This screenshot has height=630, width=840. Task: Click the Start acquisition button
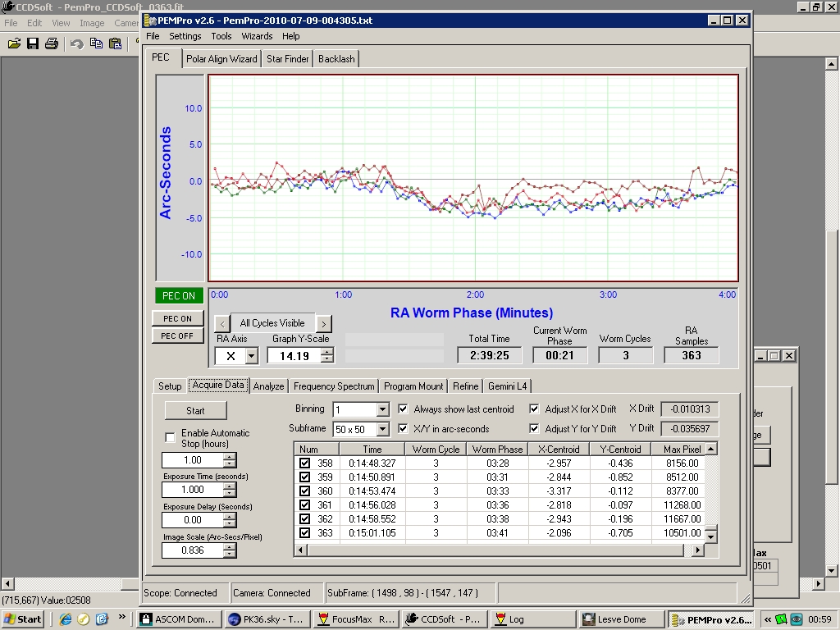[195, 411]
